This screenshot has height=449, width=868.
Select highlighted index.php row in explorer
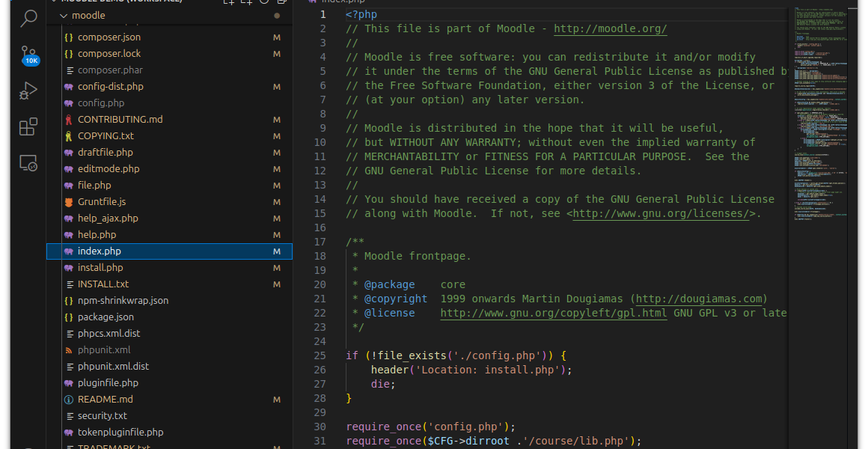tap(169, 251)
